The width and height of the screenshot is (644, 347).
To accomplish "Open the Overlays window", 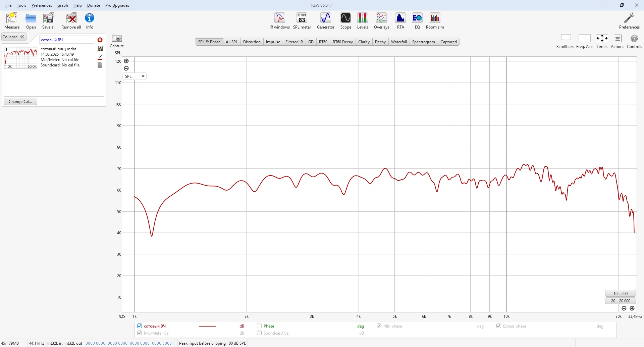I will pyautogui.click(x=381, y=21).
